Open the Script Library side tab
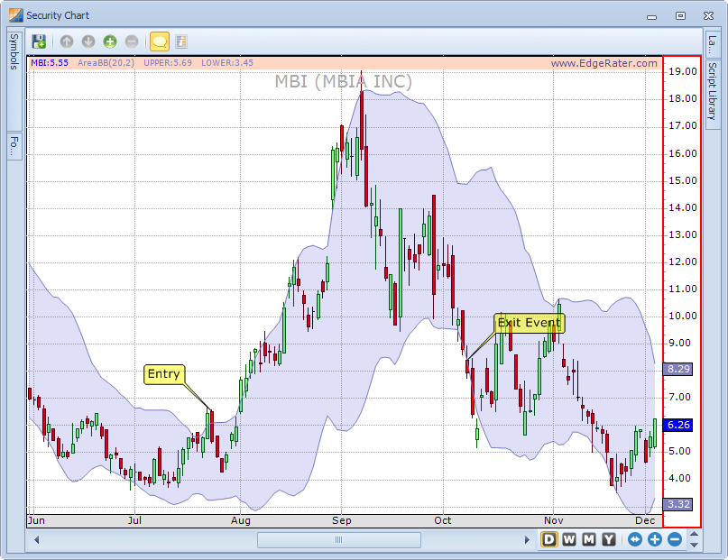728x560 pixels. [x=713, y=95]
